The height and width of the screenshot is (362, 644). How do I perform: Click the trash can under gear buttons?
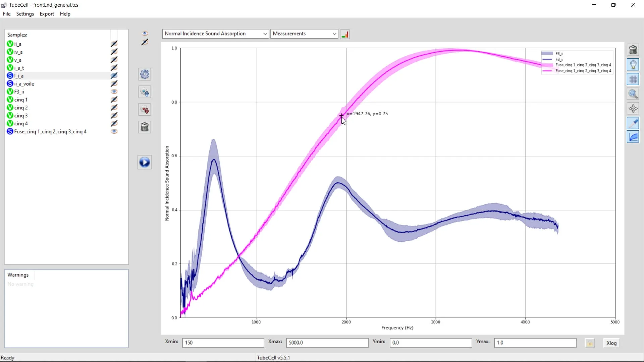point(145,127)
